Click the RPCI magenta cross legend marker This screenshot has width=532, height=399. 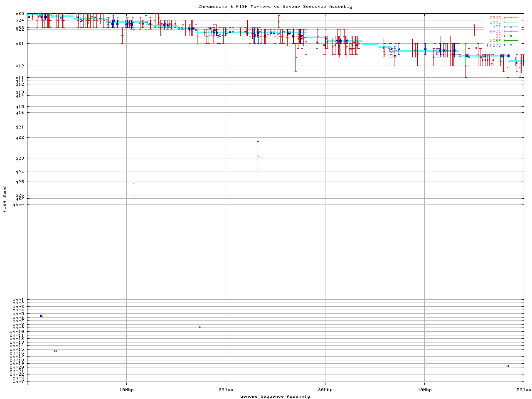[511, 32]
